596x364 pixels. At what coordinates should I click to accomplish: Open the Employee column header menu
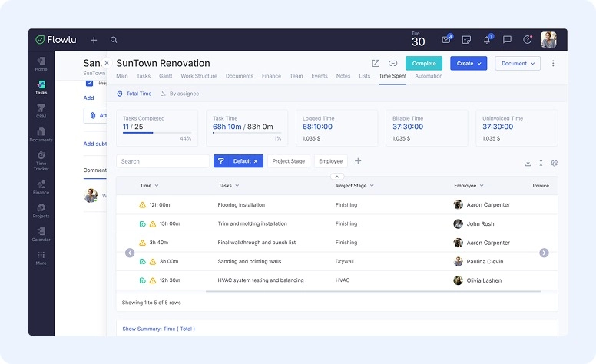(x=469, y=185)
